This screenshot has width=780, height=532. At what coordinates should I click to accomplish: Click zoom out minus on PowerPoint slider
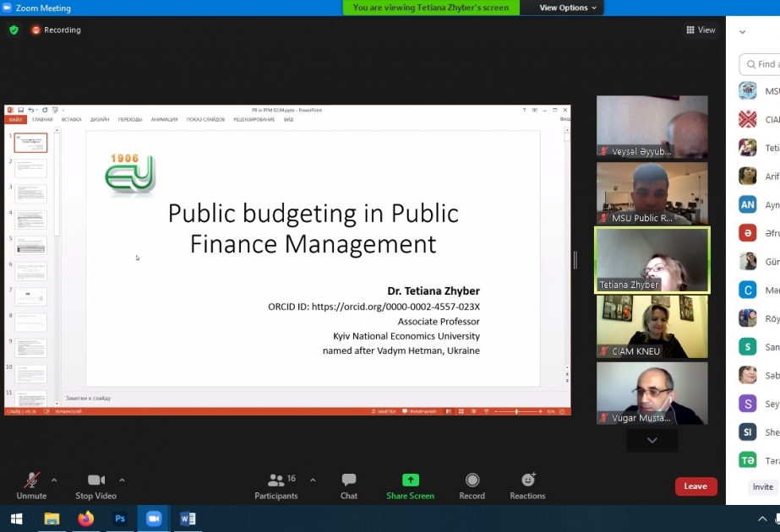496,412
